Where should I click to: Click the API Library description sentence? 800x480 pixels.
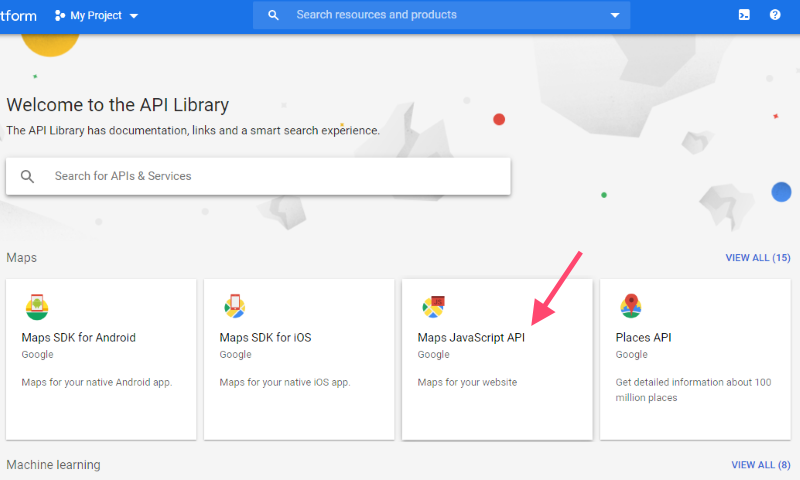coord(193,131)
